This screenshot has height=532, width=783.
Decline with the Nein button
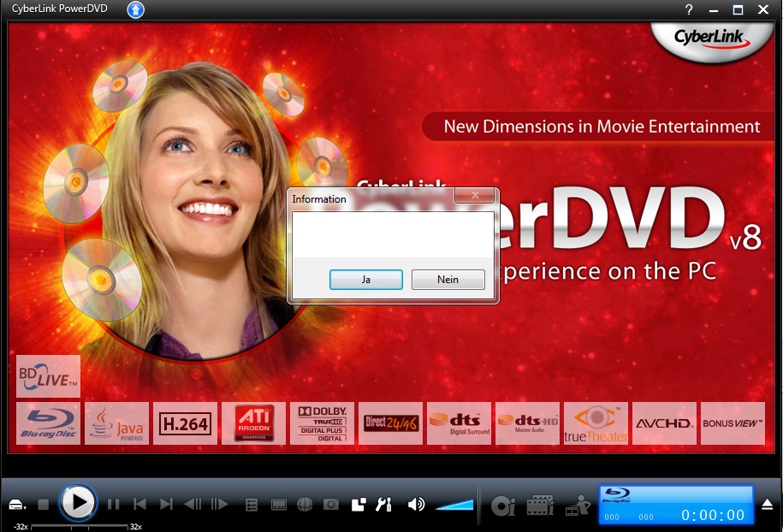448,280
